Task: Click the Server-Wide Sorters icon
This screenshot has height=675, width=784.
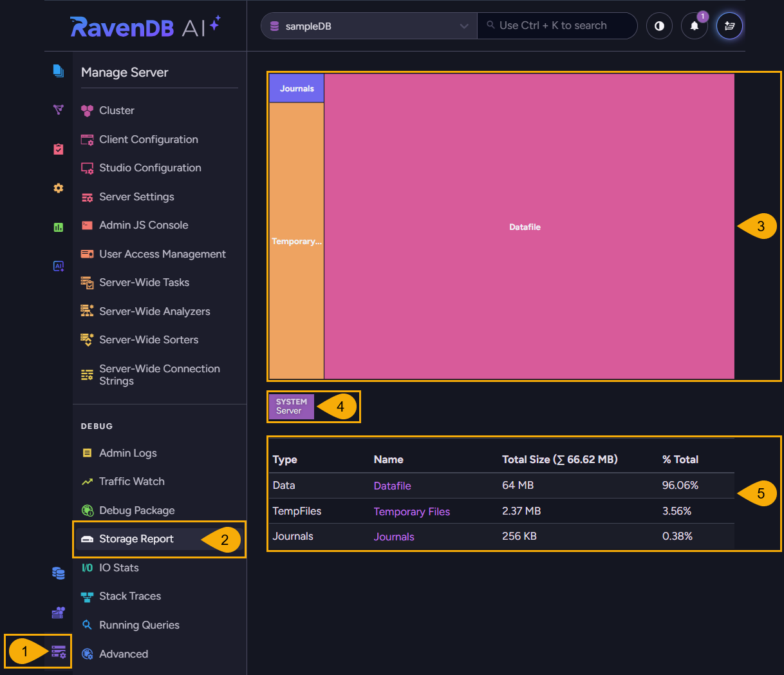Action: (87, 339)
